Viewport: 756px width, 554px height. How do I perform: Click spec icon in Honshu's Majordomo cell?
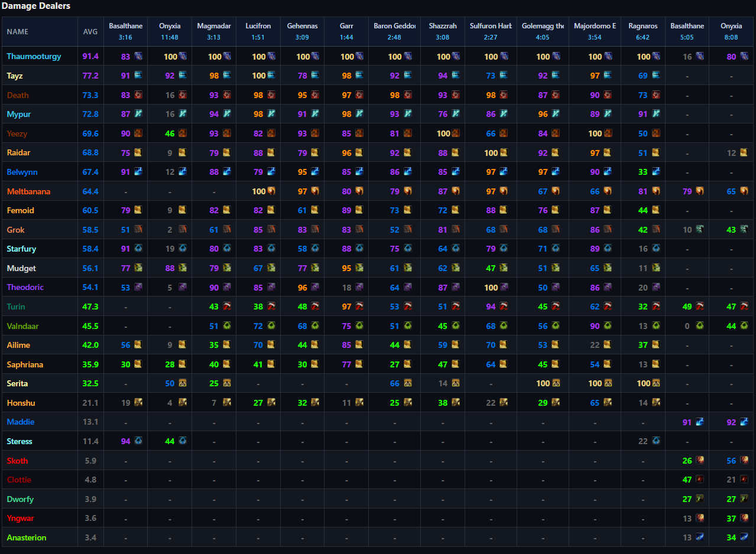(607, 403)
